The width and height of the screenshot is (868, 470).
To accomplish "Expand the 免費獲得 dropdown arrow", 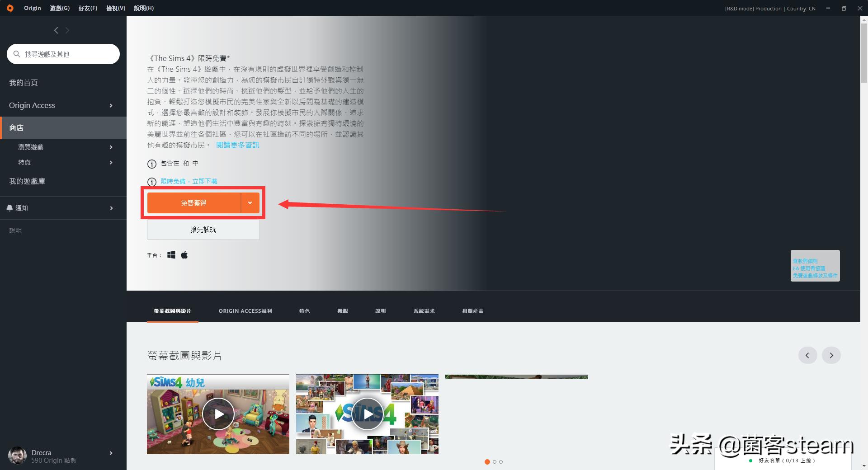I will [250, 203].
